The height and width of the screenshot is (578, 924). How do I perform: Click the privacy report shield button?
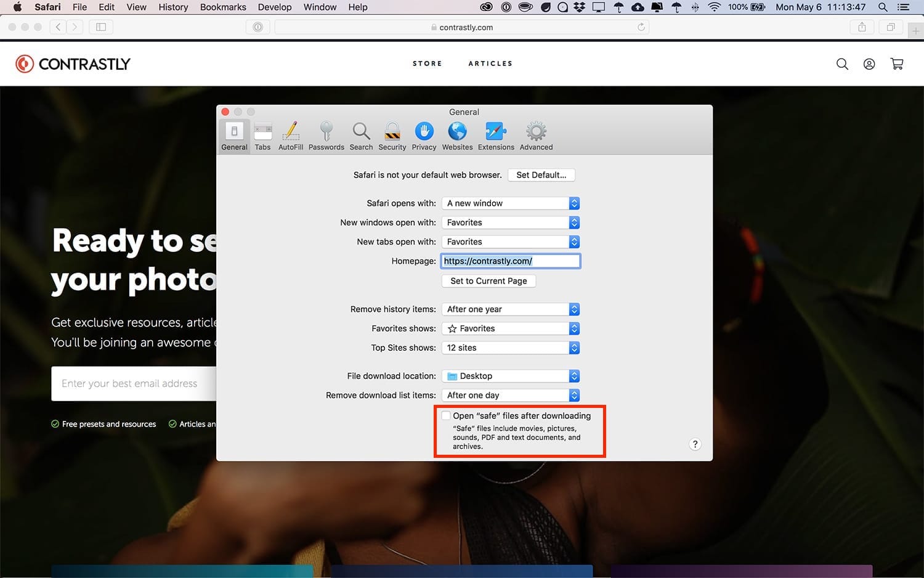(257, 27)
